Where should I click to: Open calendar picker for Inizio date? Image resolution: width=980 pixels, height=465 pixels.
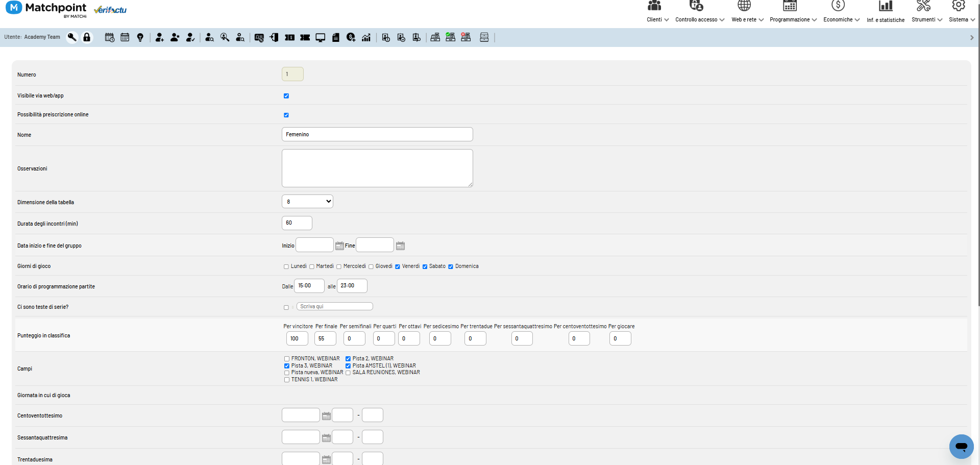(339, 246)
